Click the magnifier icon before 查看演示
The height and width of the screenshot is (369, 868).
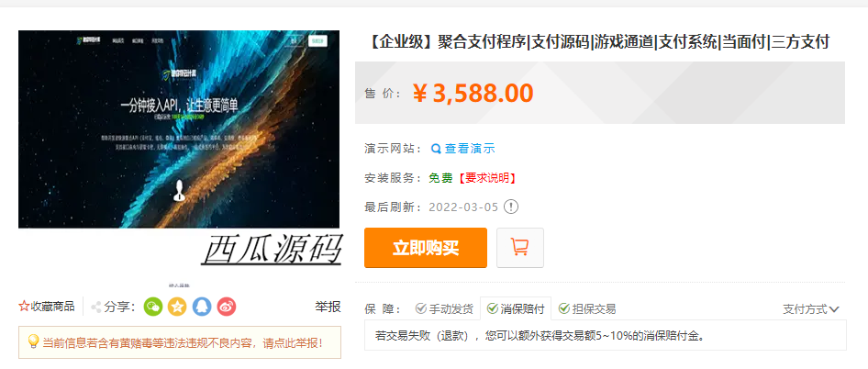[436, 149]
